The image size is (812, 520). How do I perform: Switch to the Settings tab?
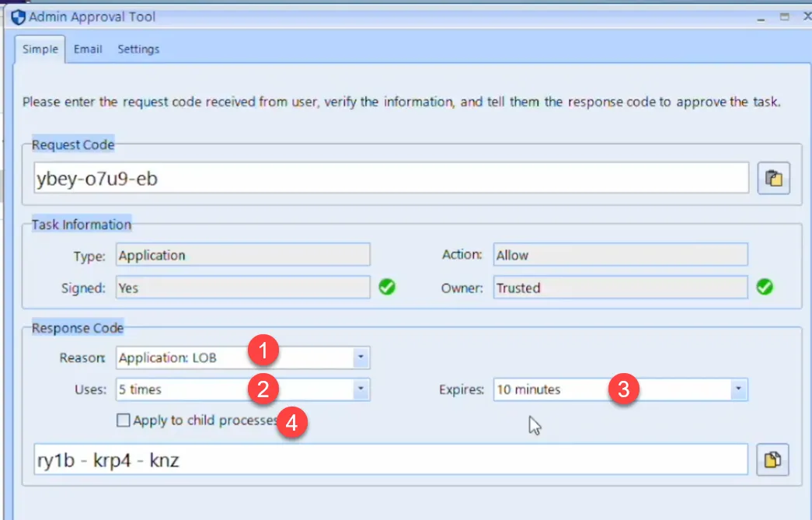click(138, 48)
